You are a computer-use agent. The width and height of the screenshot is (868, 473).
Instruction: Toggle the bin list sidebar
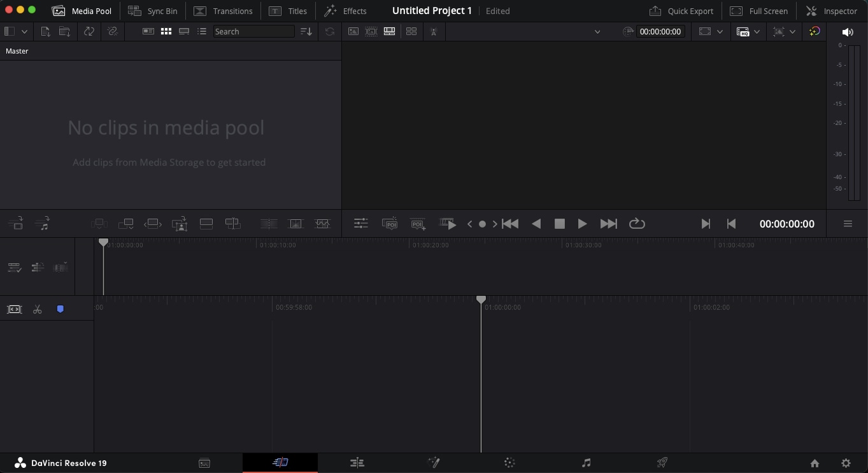(10, 31)
